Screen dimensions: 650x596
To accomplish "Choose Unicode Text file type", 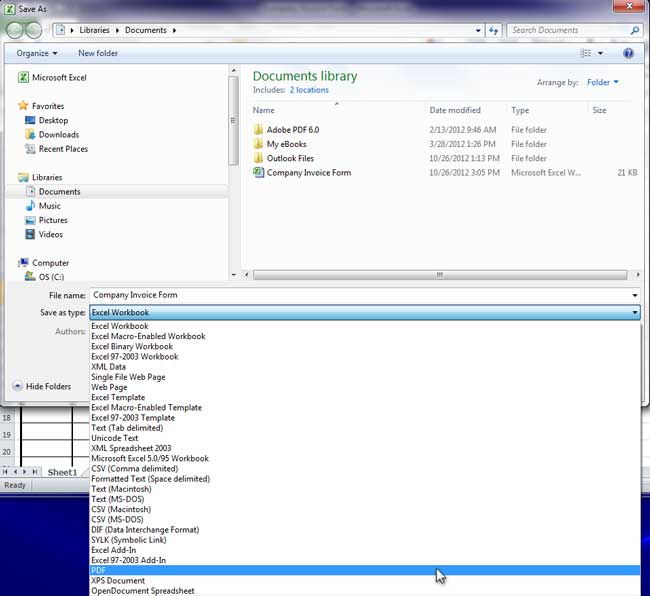I will [x=365, y=438].
